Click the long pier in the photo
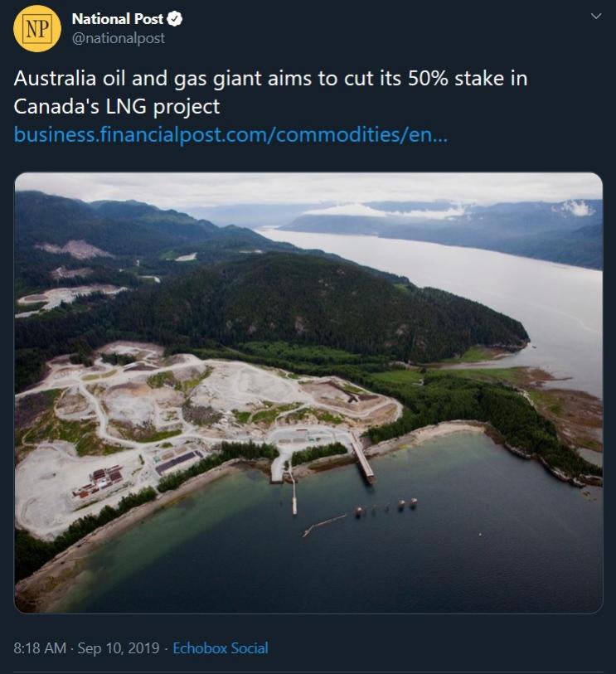Screen dimensions: 616x674 pyautogui.click(x=361, y=457)
